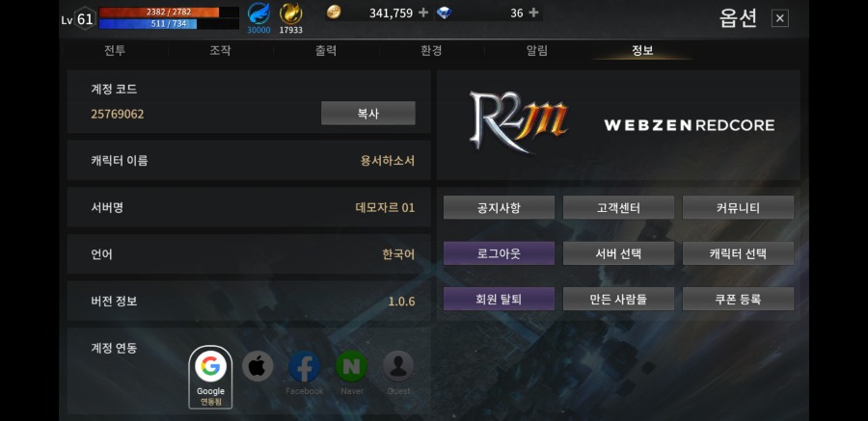Click the golden flame 17933 icon

point(290,13)
